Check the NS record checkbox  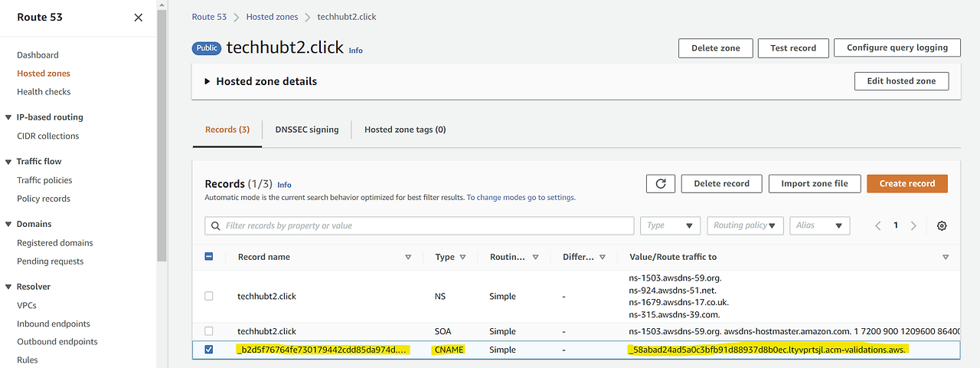coord(209,296)
